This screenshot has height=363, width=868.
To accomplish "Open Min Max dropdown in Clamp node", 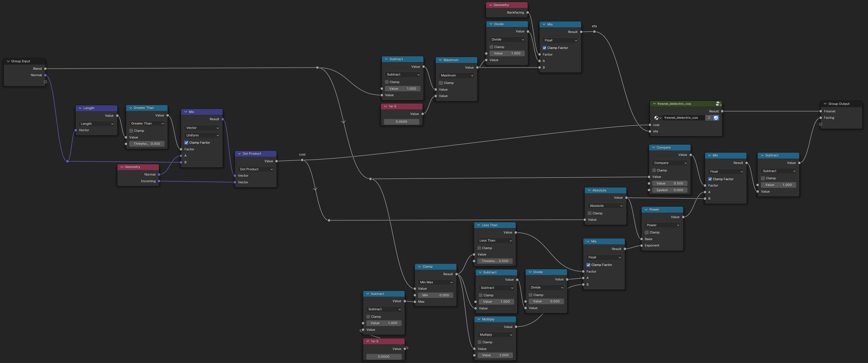I will (436, 282).
